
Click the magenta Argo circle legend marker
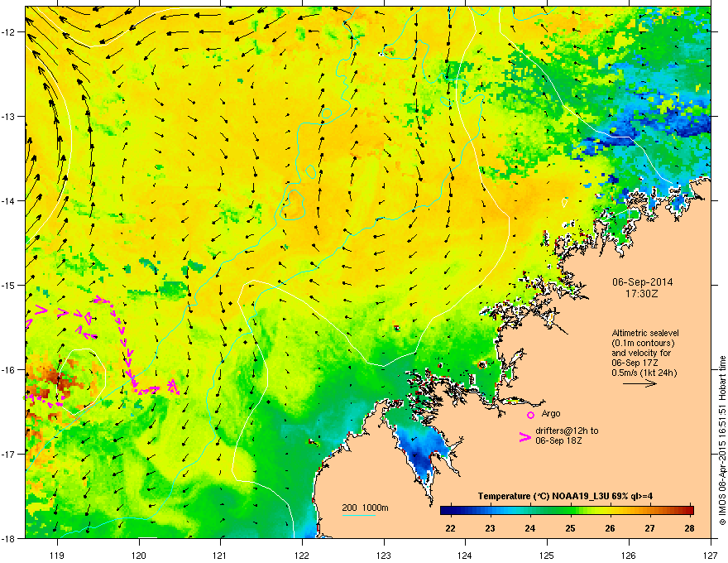pyautogui.click(x=530, y=415)
